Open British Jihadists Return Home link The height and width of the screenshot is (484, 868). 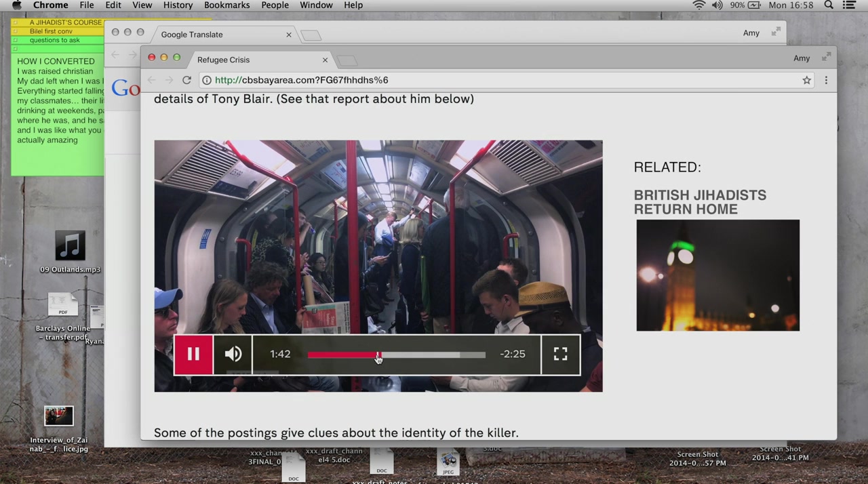pos(700,202)
